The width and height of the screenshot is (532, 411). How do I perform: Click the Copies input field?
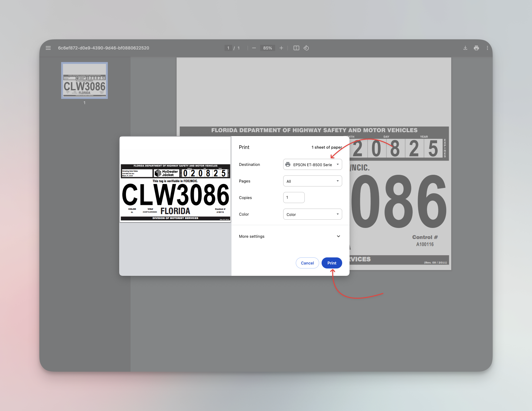click(x=294, y=197)
